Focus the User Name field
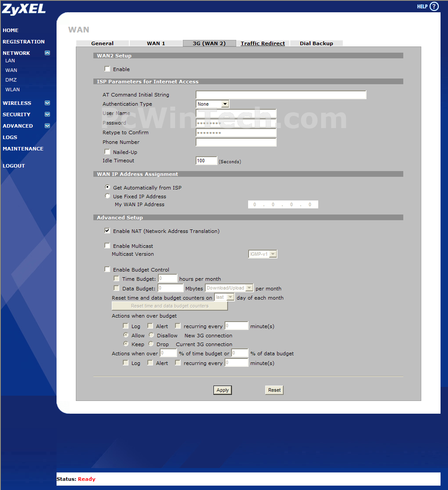This screenshot has height=490, width=448. click(x=236, y=113)
